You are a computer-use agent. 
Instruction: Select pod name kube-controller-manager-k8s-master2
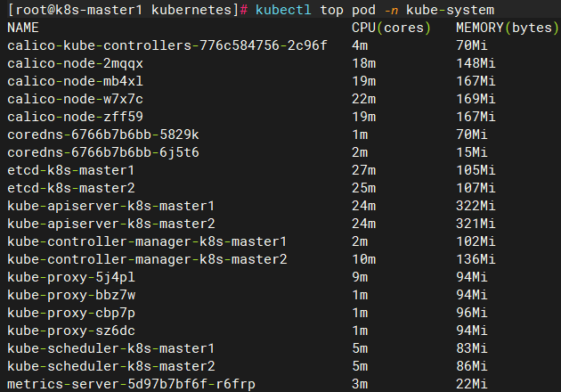147,259
